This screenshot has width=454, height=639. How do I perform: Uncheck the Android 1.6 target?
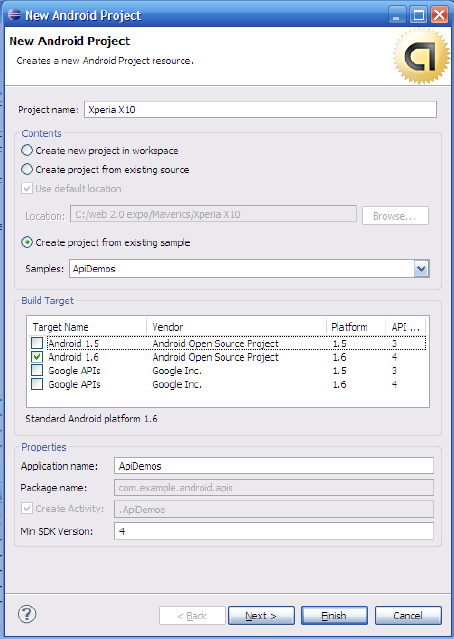(x=37, y=357)
